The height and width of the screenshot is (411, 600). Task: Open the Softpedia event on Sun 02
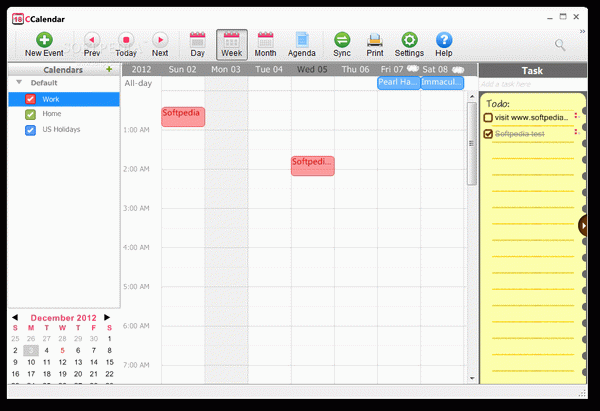(x=183, y=117)
